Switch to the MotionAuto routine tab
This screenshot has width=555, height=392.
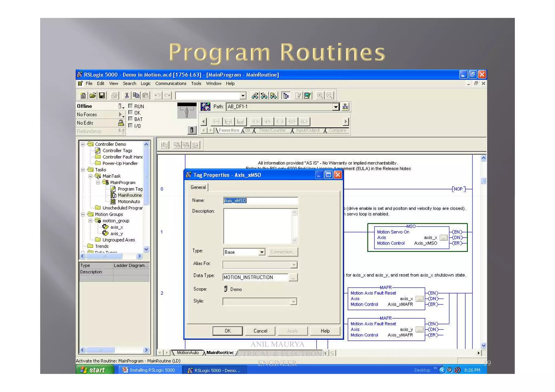188,352
